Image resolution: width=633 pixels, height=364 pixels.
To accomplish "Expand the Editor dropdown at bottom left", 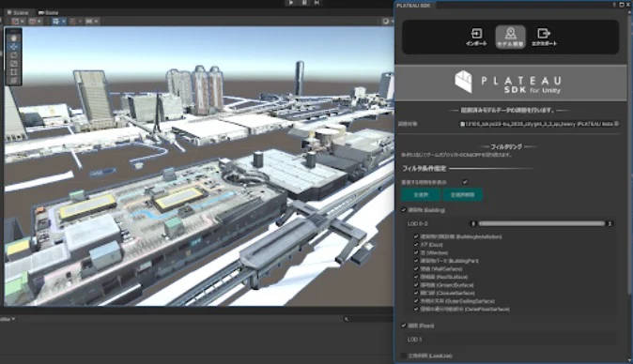I will (8, 319).
